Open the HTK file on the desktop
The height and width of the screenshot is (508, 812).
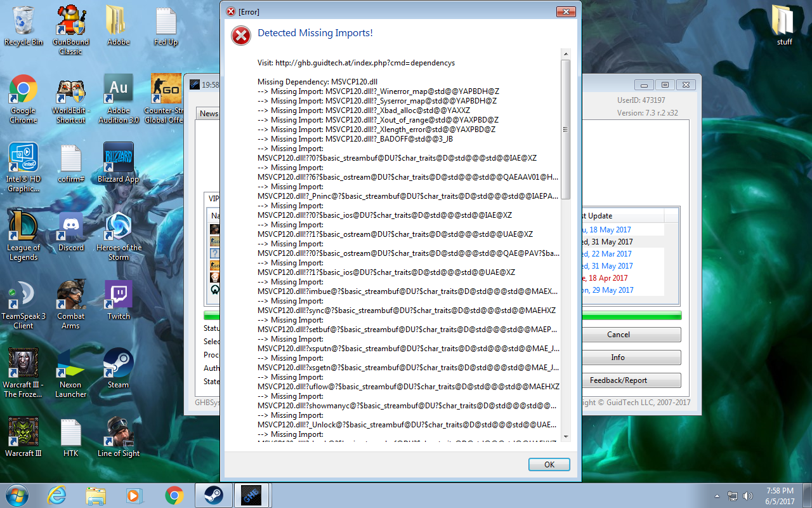tap(71, 438)
